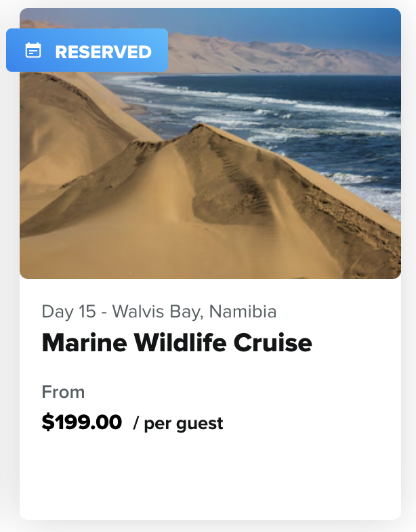
Task: Click the word "Namibia" in the location line
Action: (x=243, y=311)
